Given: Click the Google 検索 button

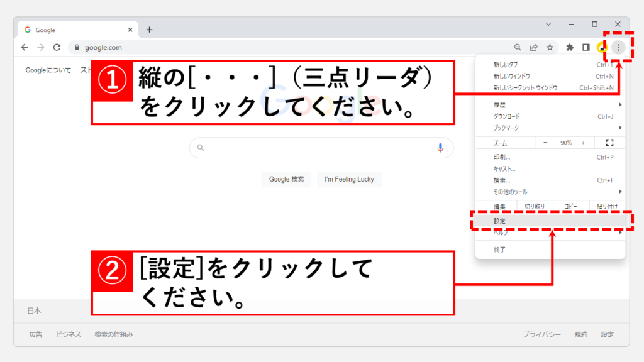Looking at the screenshot, I should click(286, 179).
